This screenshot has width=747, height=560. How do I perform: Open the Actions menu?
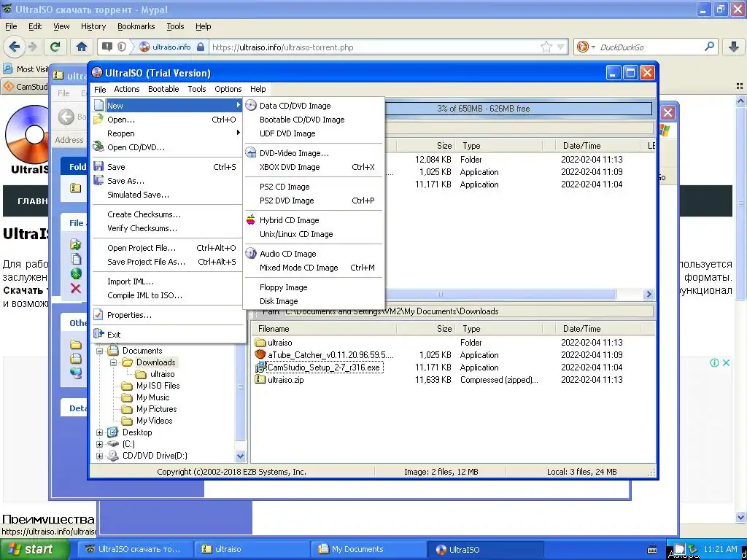(127, 89)
